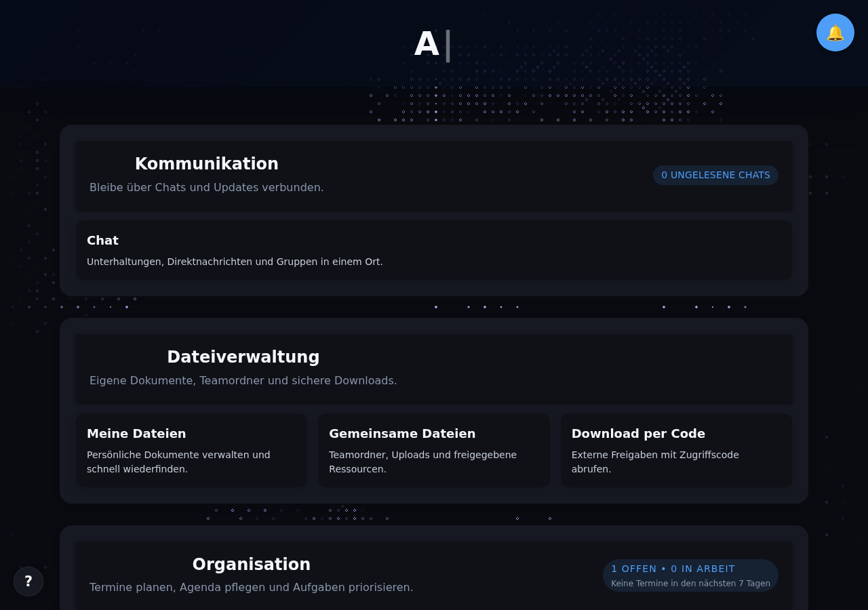Select the app logo 'A' in header

pos(427,42)
